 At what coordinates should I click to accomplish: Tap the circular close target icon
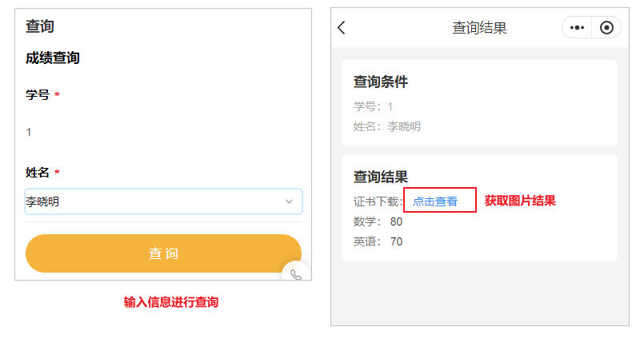coord(606,27)
